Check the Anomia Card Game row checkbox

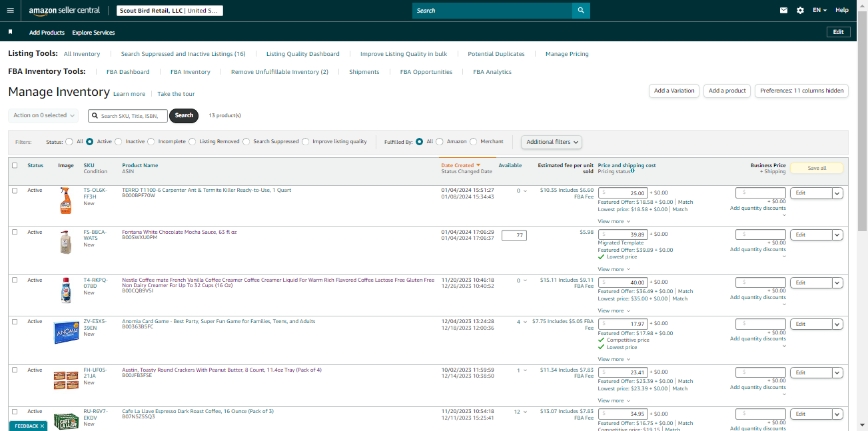pyautogui.click(x=15, y=322)
